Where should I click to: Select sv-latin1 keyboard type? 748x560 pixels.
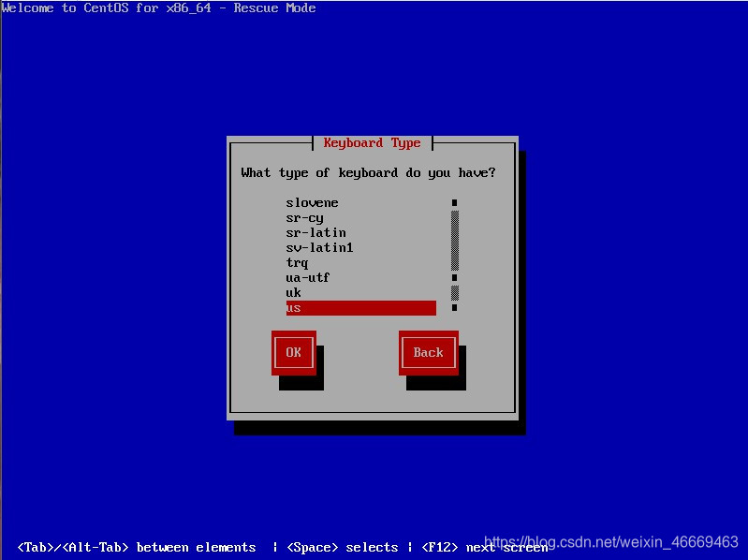tap(360, 247)
